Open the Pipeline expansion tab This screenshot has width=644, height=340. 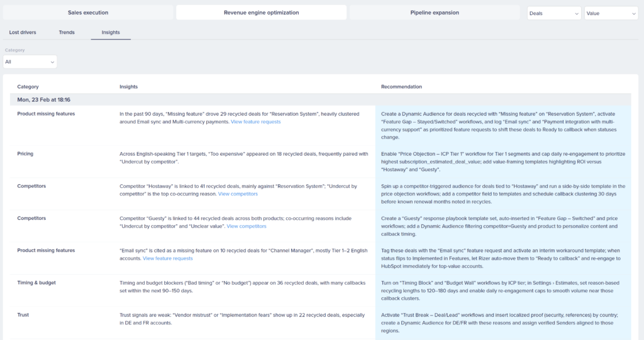tap(434, 13)
